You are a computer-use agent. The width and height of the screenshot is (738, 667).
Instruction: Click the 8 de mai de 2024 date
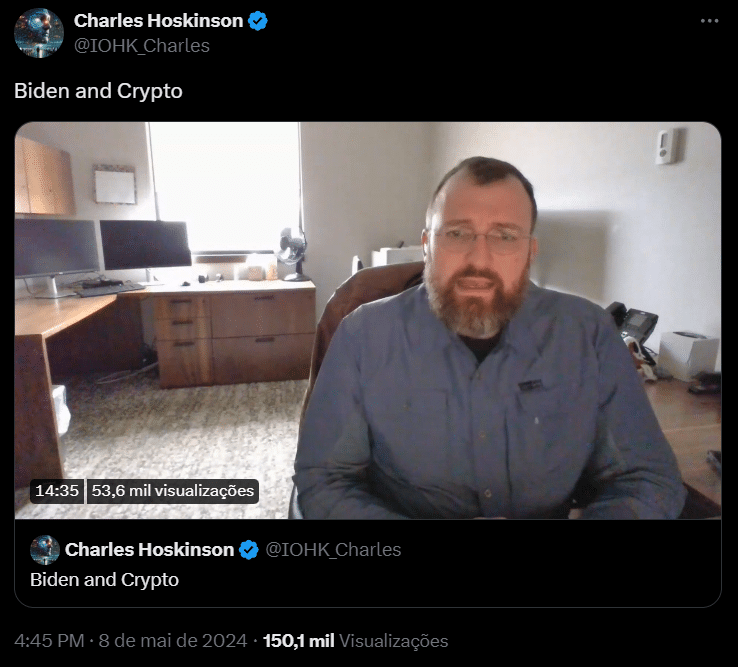(173, 641)
